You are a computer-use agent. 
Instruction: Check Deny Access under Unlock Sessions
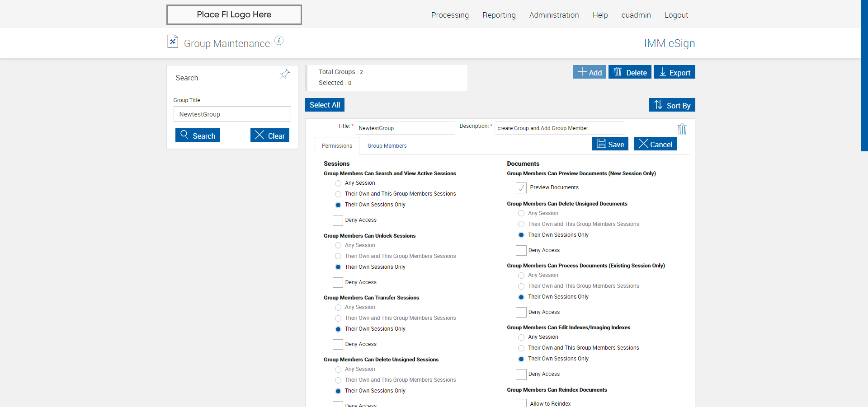point(338,283)
